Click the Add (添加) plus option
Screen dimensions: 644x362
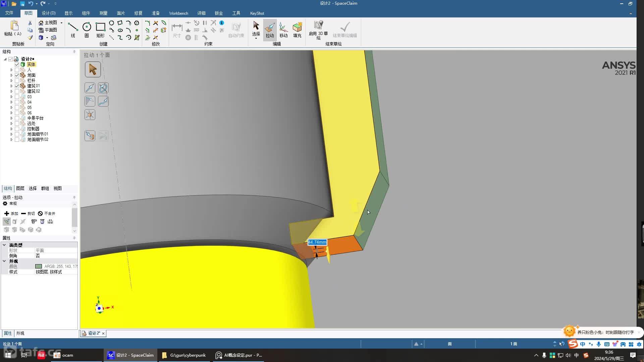(x=11, y=213)
